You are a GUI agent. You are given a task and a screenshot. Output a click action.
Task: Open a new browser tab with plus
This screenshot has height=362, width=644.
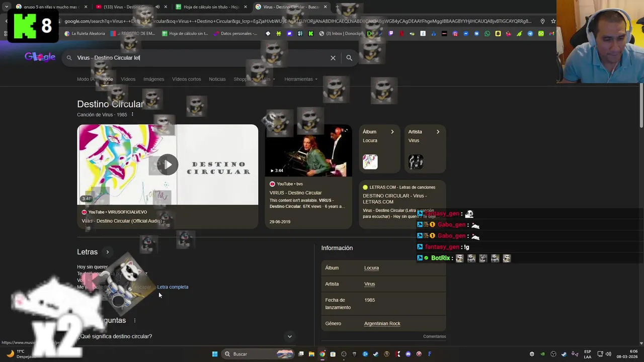(x=338, y=7)
